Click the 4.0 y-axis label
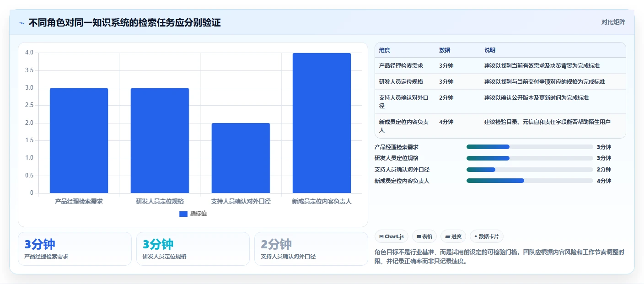 coord(29,53)
